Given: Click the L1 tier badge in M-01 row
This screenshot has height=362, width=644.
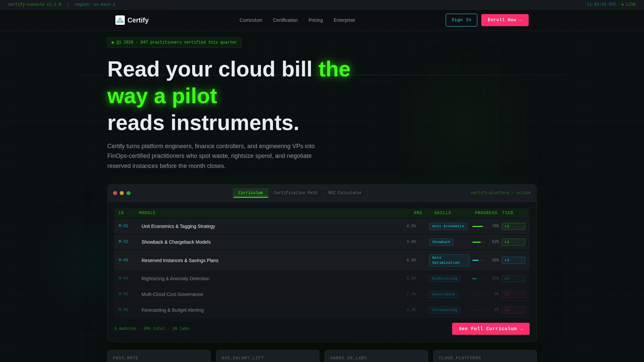Looking at the screenshot, I should click(514, 227).
